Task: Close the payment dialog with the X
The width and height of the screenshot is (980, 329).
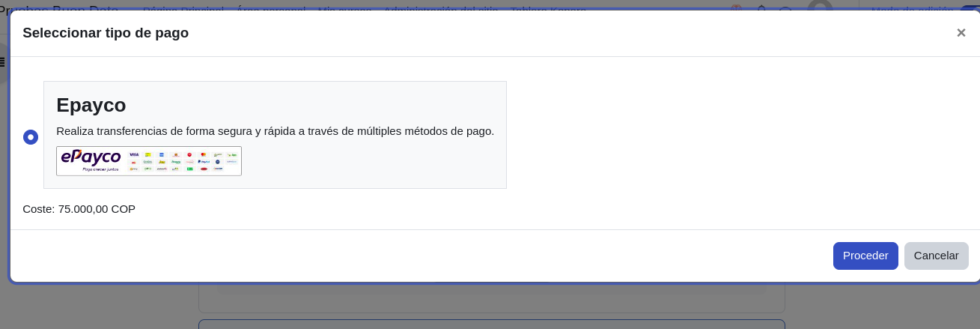Action: pos(961,33)
